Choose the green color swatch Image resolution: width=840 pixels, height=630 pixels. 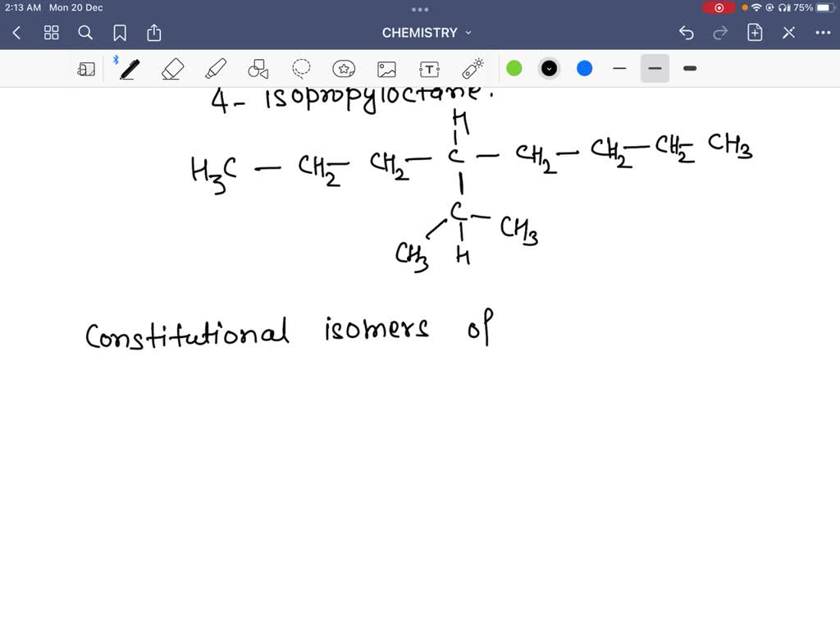tap(514, 69)
